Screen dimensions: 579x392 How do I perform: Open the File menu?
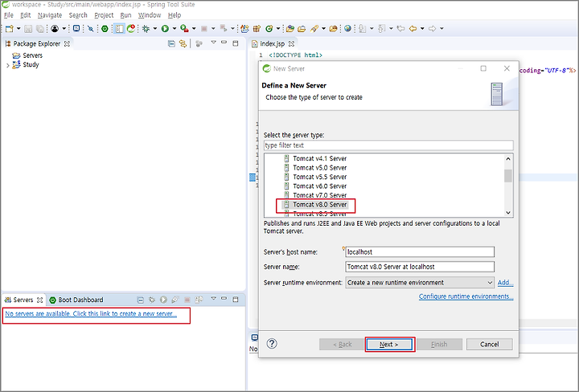pyautogui.click(x=8, y=15)
